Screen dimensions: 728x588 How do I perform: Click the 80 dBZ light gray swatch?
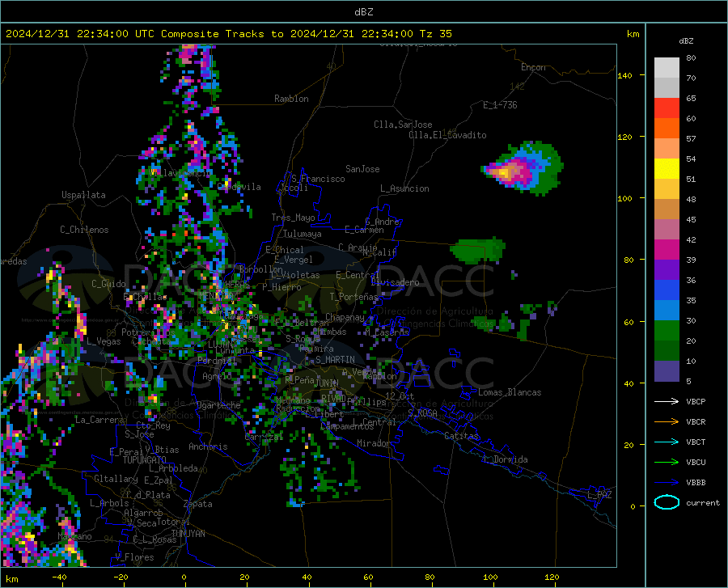[x=667, y=68]
